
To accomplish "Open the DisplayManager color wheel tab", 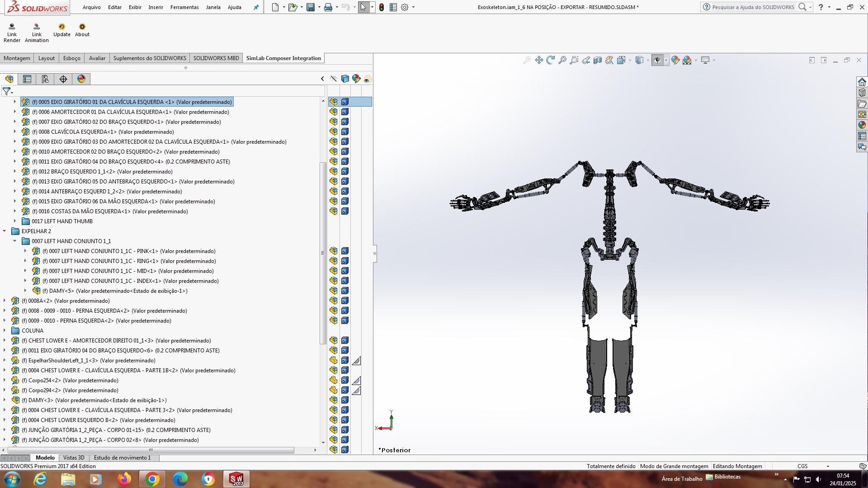I will coord(81,79).
